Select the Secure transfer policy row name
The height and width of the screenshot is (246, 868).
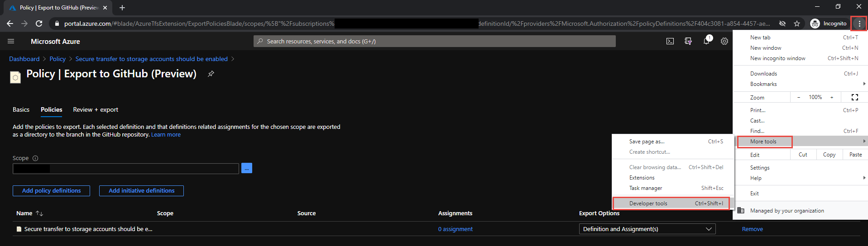pyautogui.click(x=88, y=229)
